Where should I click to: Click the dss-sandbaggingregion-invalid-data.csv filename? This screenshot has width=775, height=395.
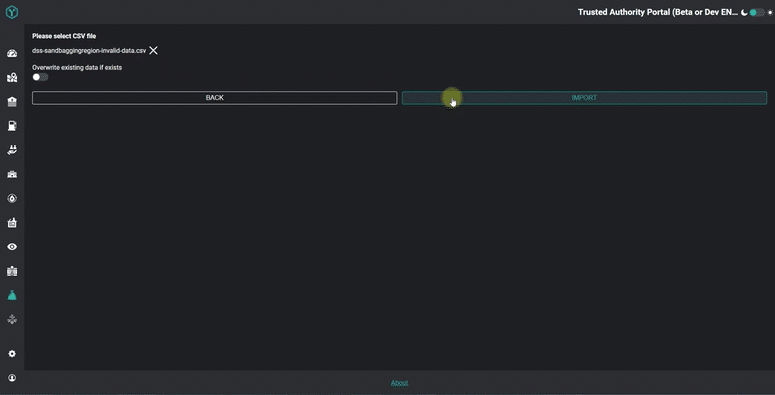(89, 50)
